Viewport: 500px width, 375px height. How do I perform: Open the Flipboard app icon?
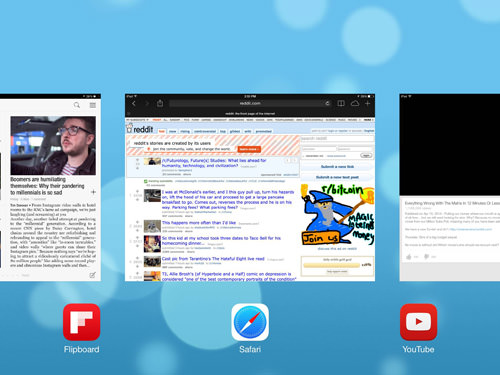pos(82,322)
